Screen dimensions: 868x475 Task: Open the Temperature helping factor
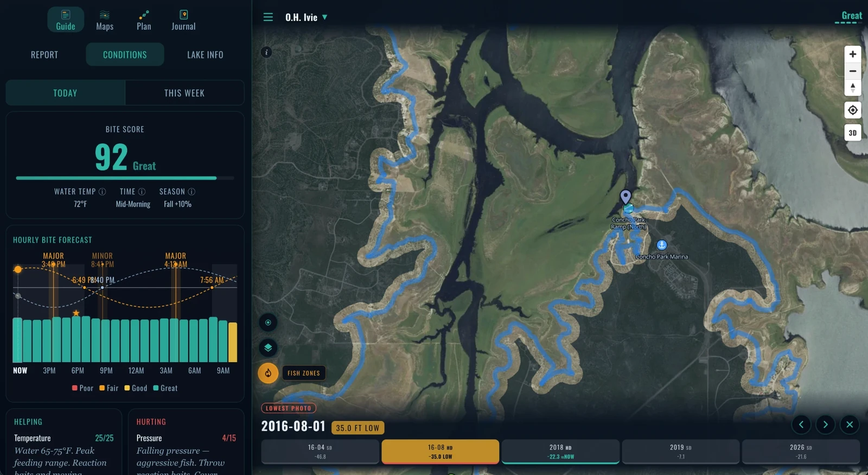[x=64, y=438]
